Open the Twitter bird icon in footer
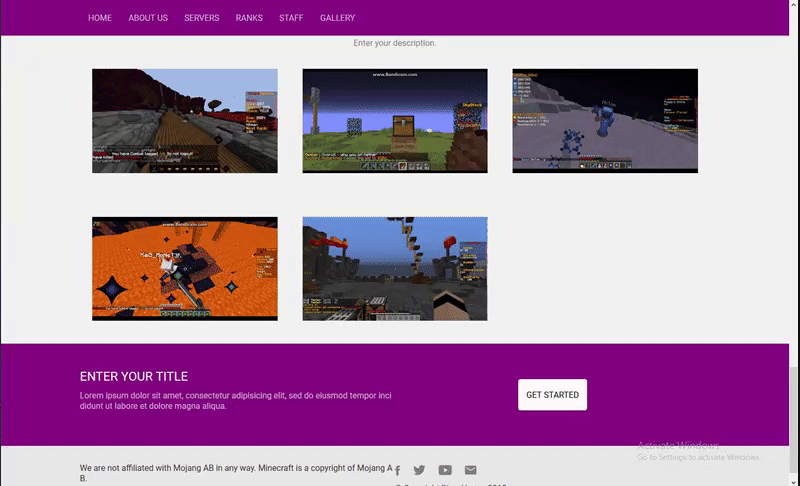This screenshot has height=486, width=800. point(419,470)
